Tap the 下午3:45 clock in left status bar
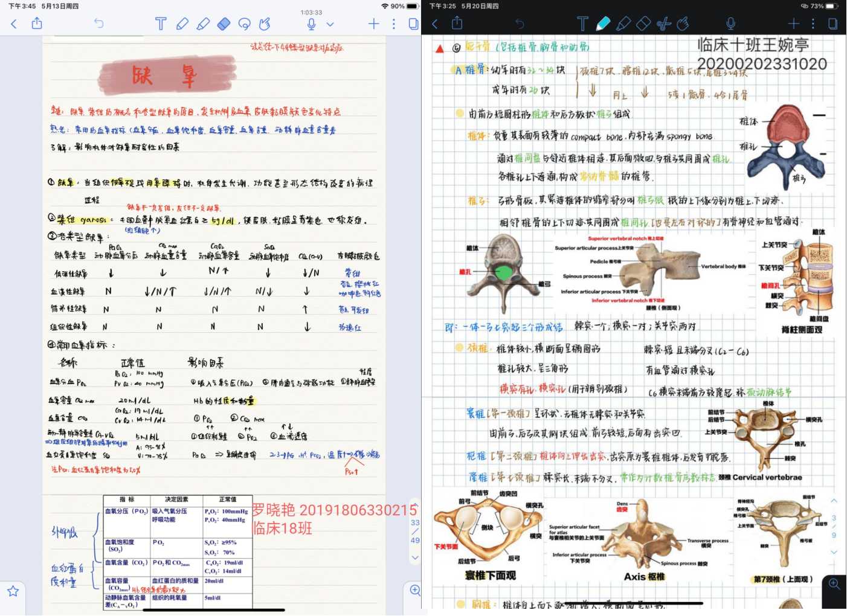 (x=22, y=6)
